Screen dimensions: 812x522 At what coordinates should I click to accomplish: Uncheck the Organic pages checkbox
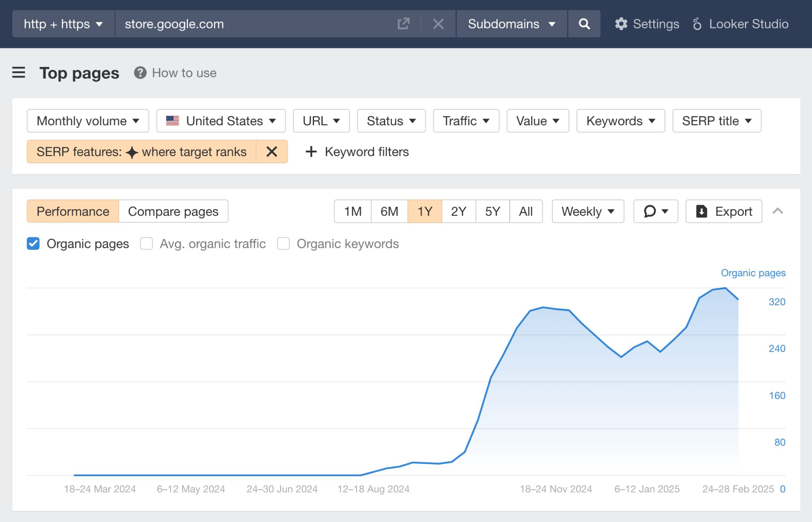(33, 244)
